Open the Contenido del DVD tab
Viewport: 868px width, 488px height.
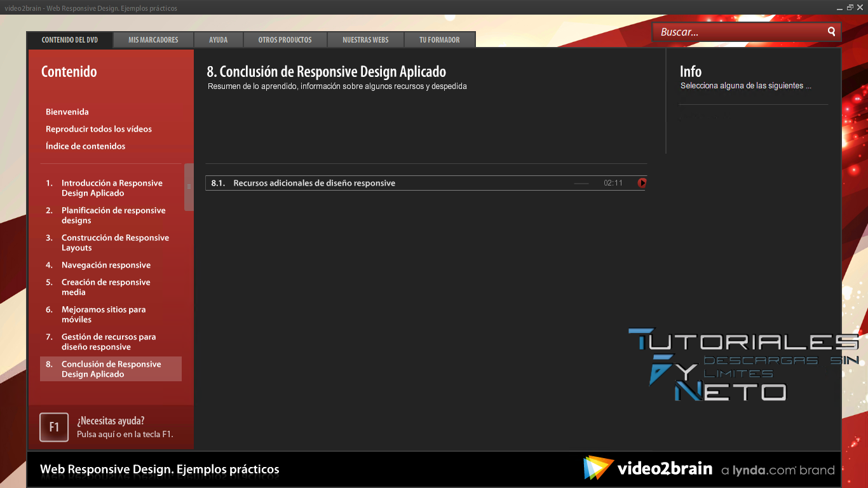tap(70, 39)
